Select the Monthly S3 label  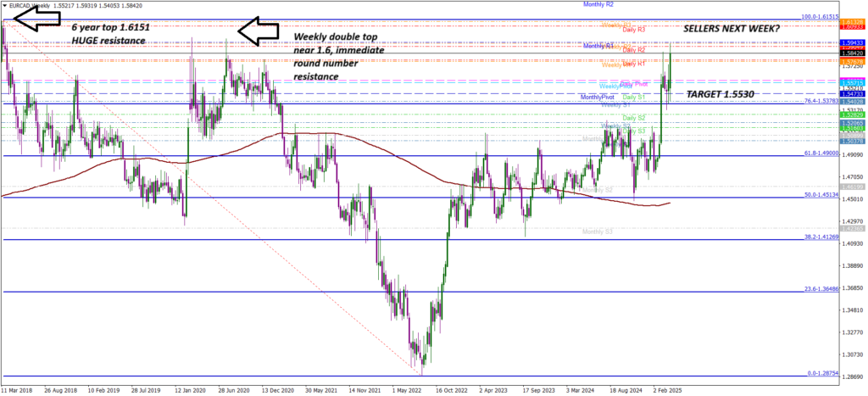tap(597, 231)
